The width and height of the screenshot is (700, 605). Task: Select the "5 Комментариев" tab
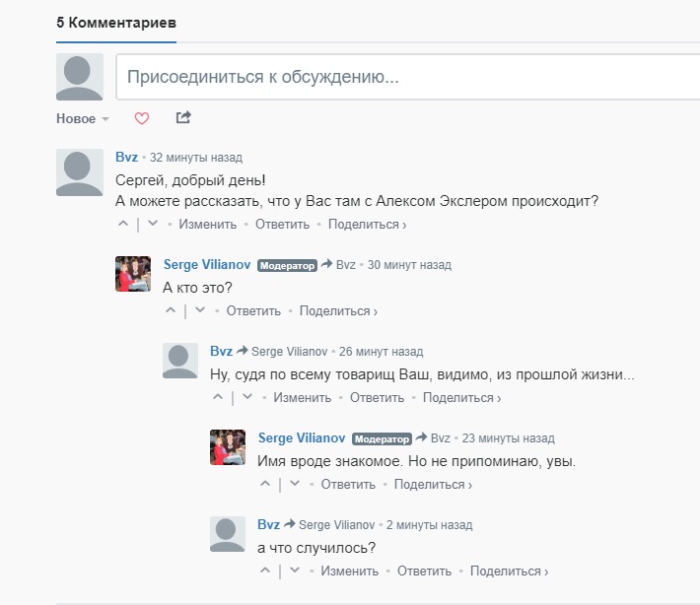tap(115, 22)
